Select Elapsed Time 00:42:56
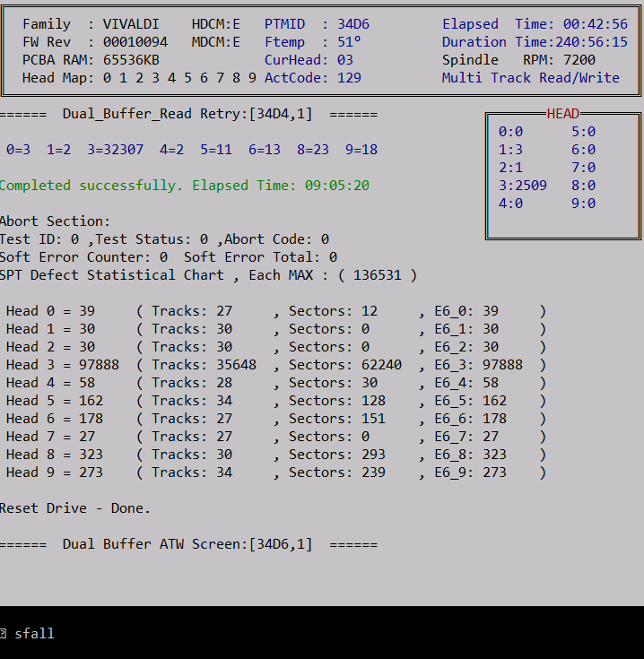644x659 pixels. 596,24
